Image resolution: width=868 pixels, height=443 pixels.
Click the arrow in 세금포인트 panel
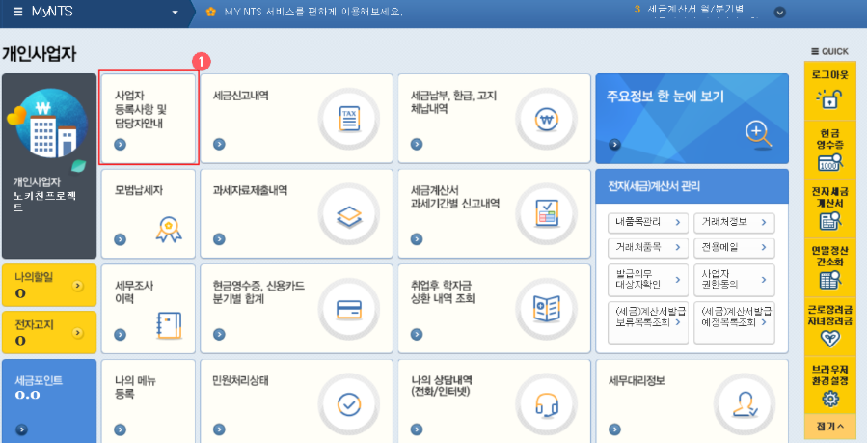pyautogui.click(x=21, y=429)
